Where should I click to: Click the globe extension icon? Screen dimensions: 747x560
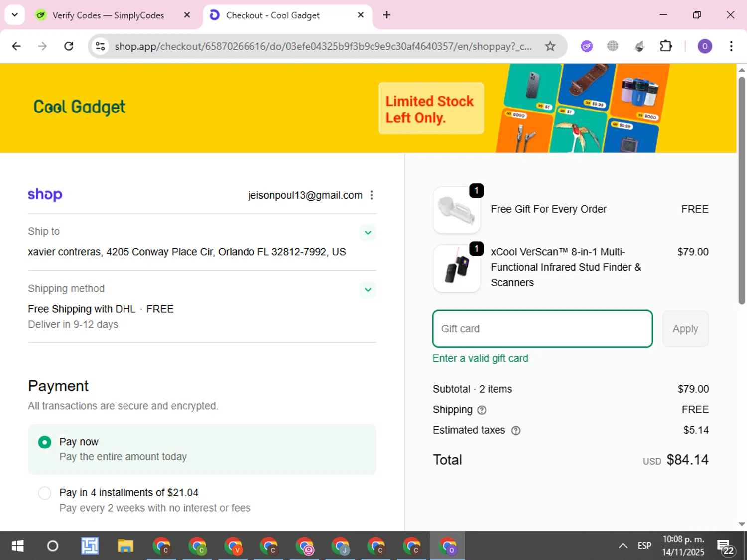(x=613, y=46)
